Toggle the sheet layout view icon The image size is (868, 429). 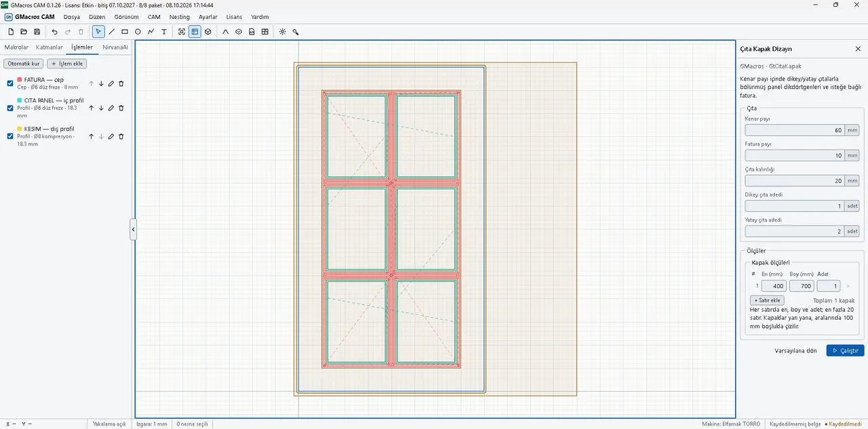pyautogui.click(x=195, y=32)
